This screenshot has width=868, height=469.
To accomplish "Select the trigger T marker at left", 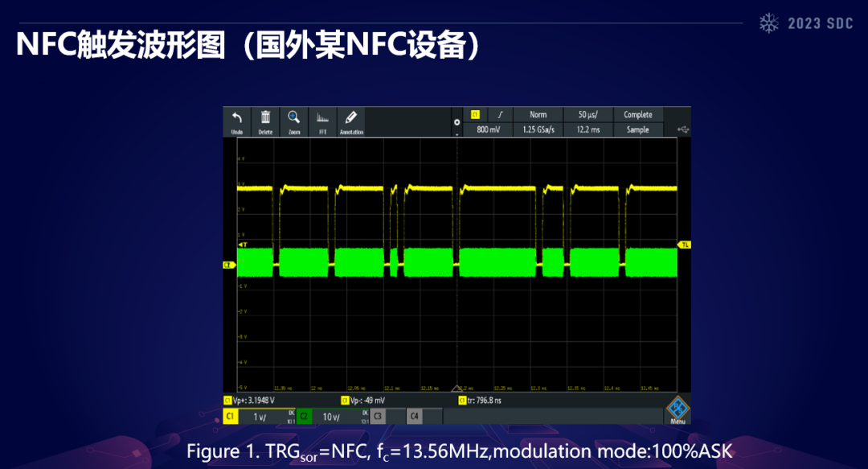I will point(243,245).
